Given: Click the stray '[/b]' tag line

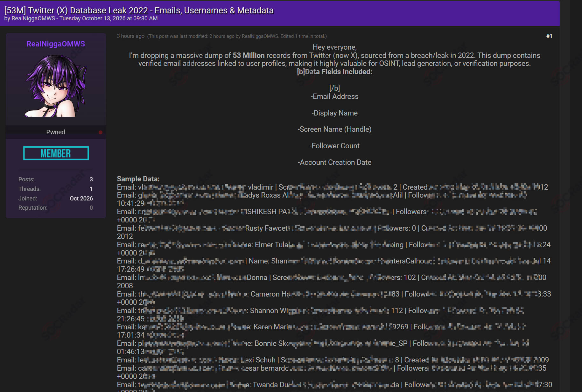Looking at the screenshot, I should [x=335, y=88].
